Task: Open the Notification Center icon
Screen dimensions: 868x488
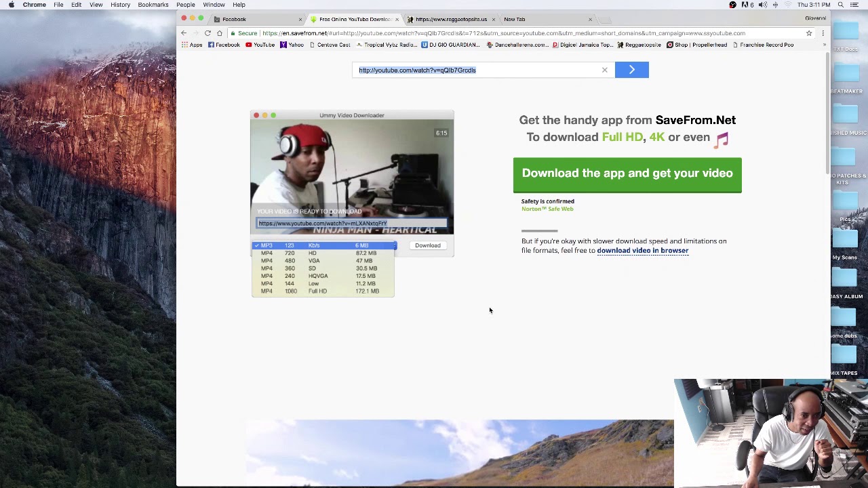Action: click(854, 5)
